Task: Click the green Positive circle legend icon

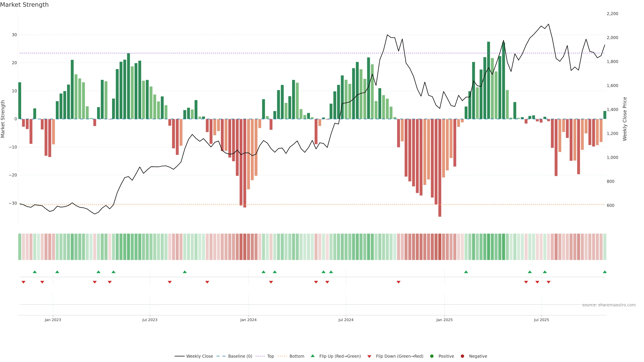Action: pos(432,356)
